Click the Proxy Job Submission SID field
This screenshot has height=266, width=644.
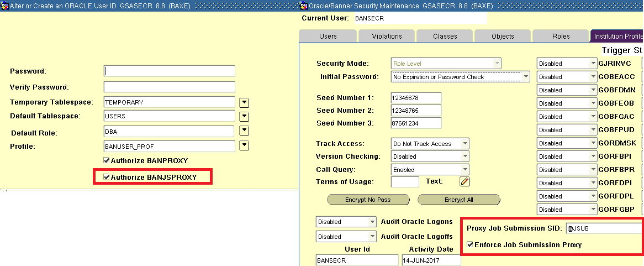(604, 228)
